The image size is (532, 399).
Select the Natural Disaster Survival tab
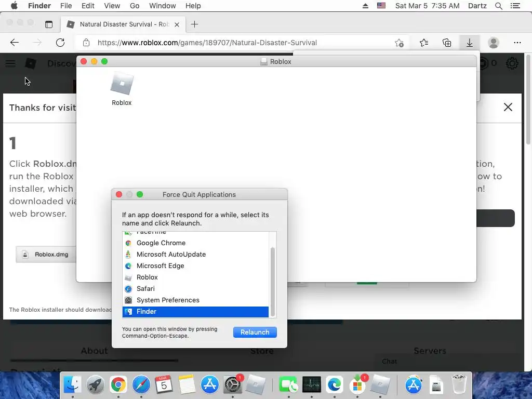point(122,24)
